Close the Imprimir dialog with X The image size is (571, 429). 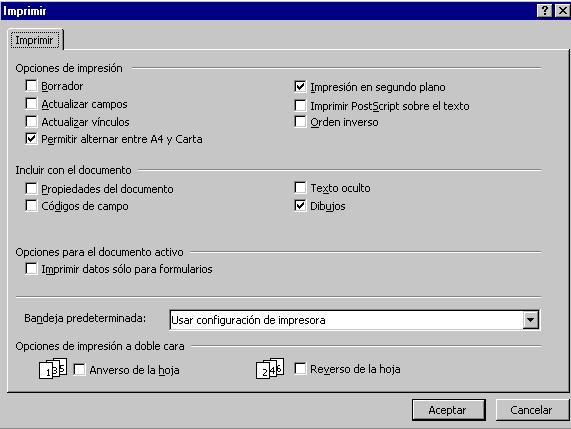pos(563,11)
